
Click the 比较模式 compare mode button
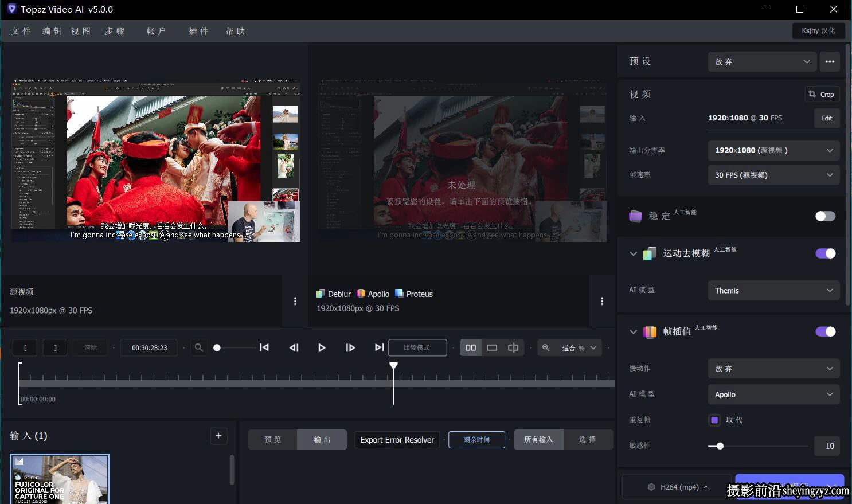(417, 347)
